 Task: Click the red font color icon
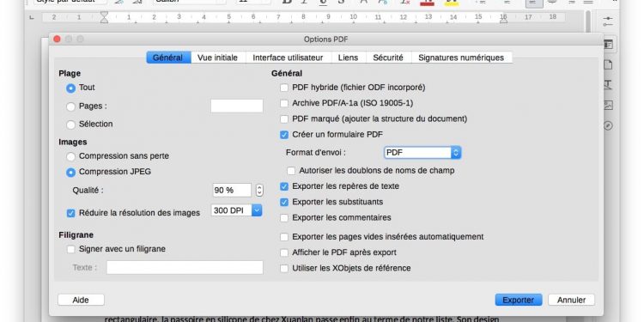coord(428,2)
